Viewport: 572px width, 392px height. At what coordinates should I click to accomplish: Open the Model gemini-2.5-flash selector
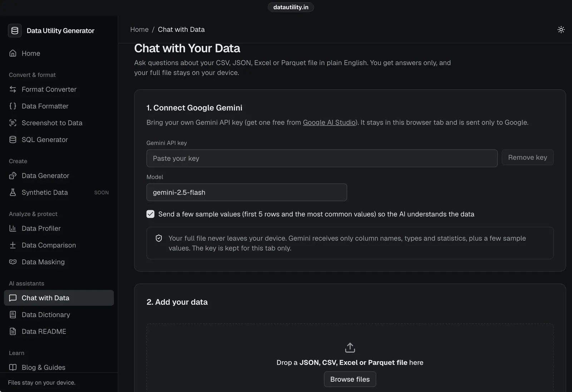point(247,192)
